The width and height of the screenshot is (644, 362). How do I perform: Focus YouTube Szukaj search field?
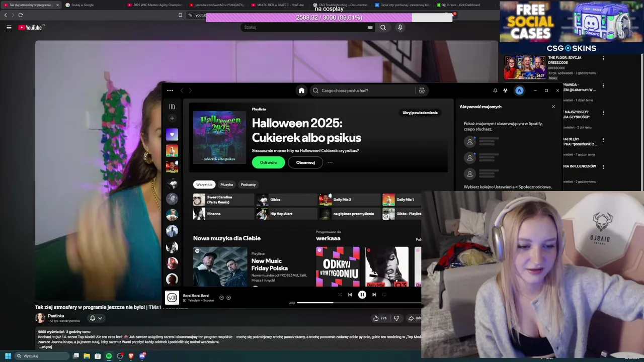click(308, 27)
